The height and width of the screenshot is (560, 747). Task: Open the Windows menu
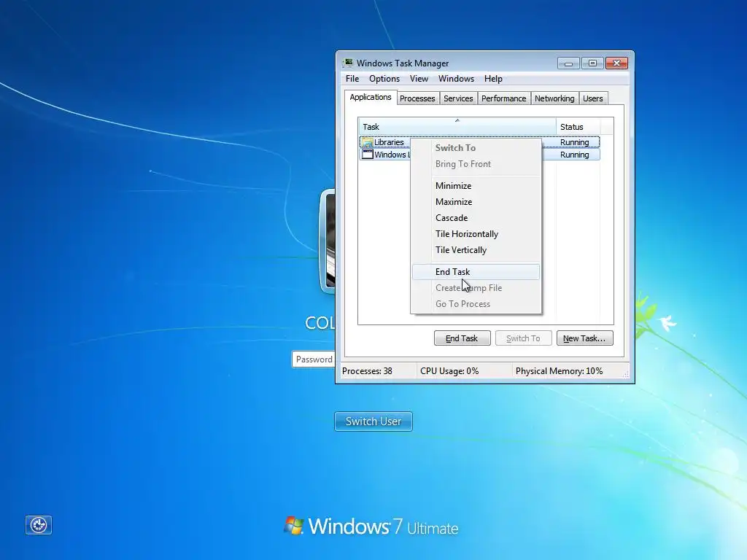point(456,79)
